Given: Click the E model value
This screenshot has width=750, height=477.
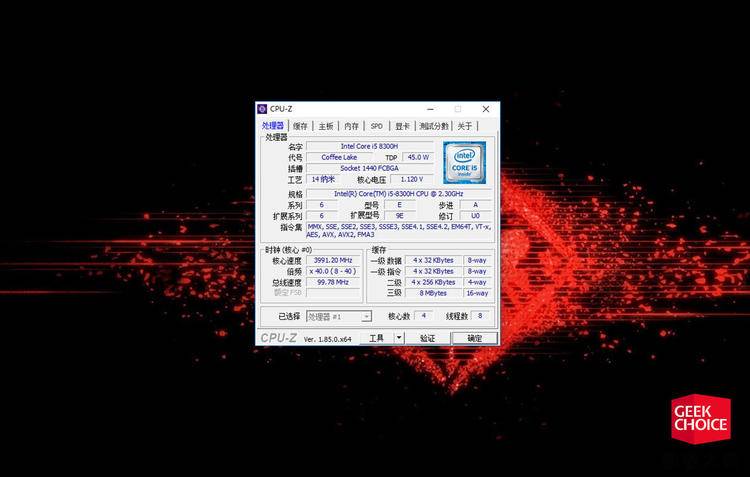Looking at the screenshot, I should pyautogui.click(x=399, y=205).
